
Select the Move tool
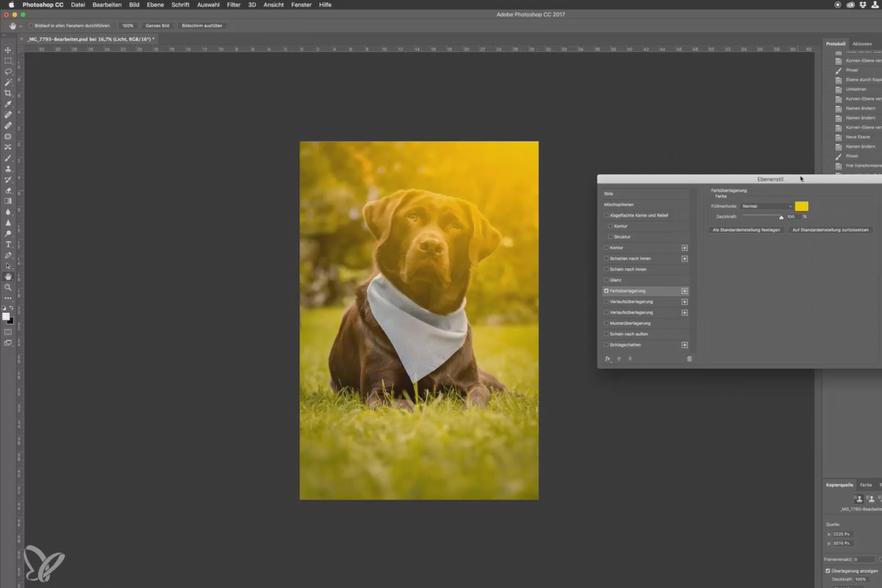[8, 50]
